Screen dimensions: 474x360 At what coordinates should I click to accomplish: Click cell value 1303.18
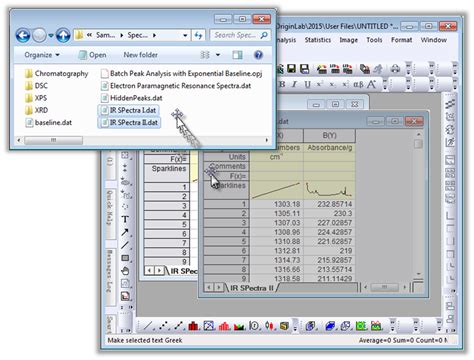coord(275,204)
